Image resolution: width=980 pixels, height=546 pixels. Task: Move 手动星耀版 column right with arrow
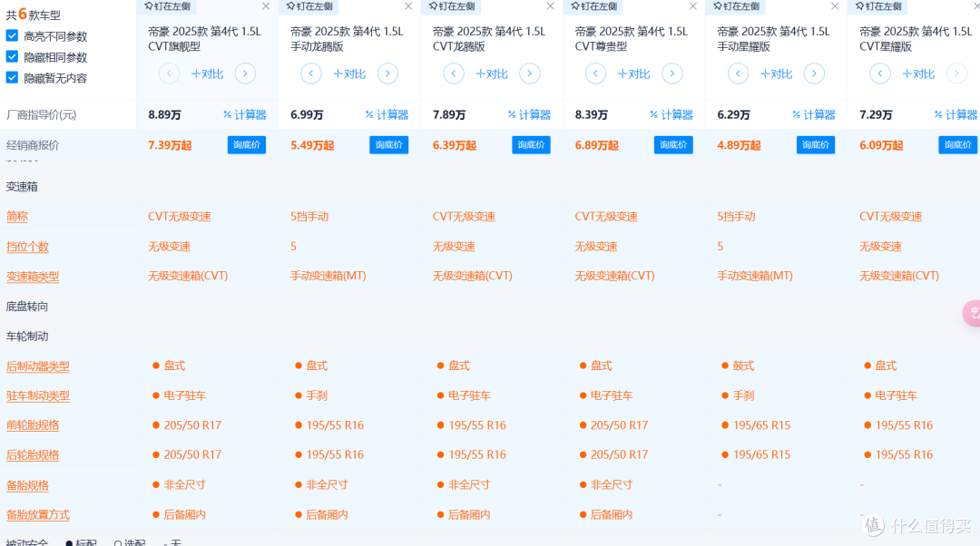pyautogui.click(x=814, y=73)
